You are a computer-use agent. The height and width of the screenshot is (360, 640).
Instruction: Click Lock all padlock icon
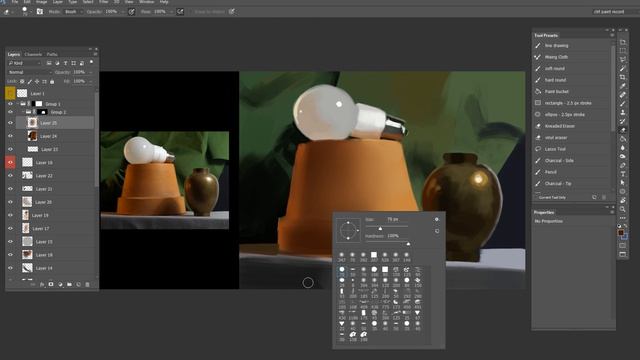click(x=52, y=82)
